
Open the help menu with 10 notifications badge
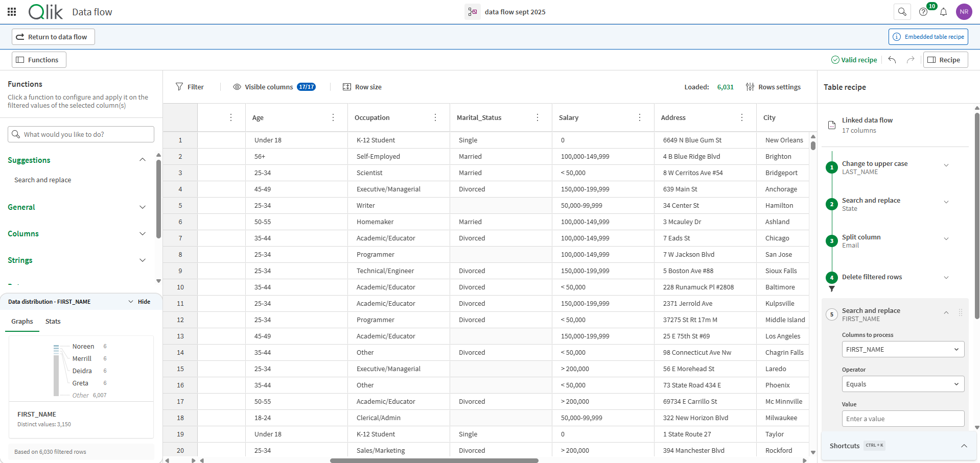923,11
